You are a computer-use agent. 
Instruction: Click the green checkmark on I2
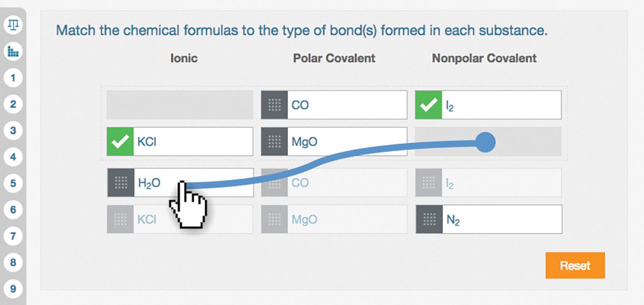(x=429, y=105)
